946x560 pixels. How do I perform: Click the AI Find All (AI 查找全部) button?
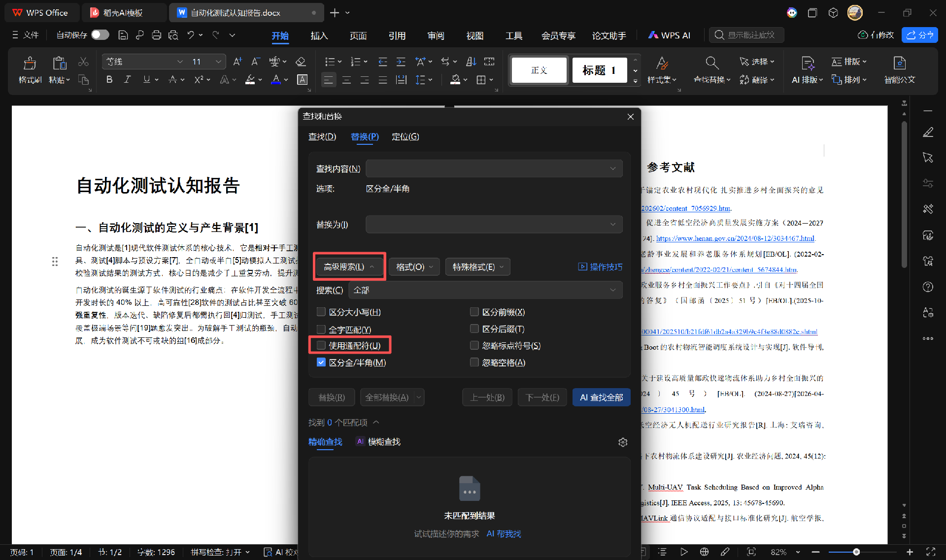click(x=602, y=397)
